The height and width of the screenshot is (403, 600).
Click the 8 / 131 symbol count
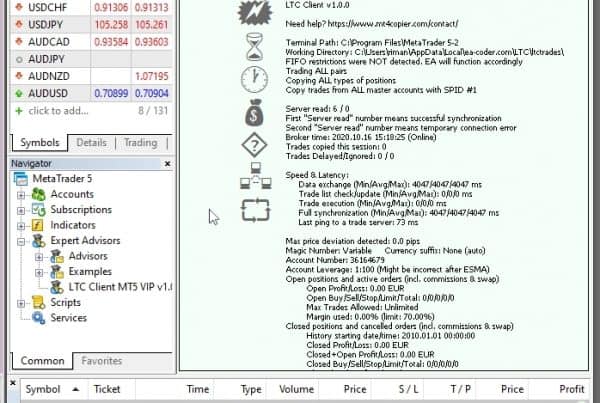[x=153, y=111]
